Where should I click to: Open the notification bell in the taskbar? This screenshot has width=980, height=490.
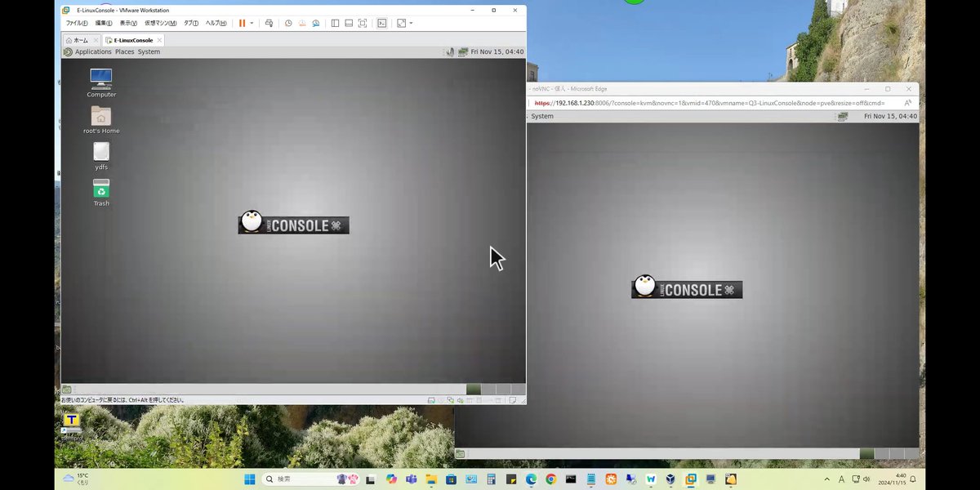pyautogui.click(x=912, y=479)
